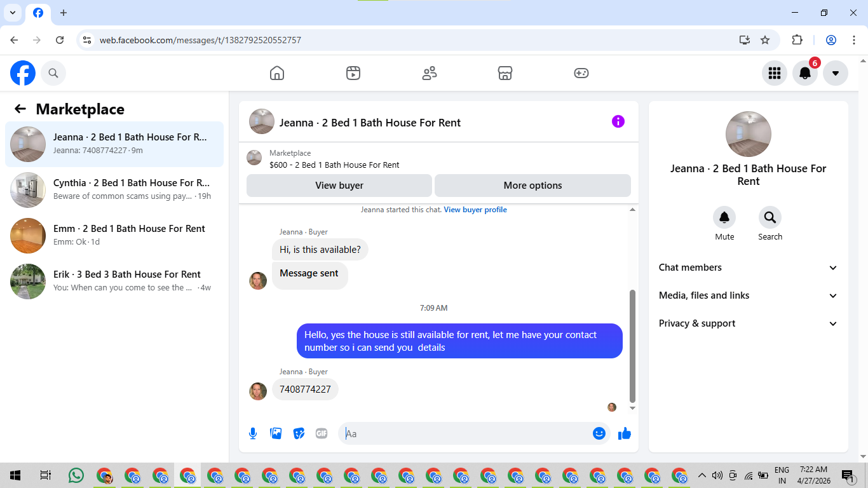Viewport: 868px width, 488px height.
Task: Reload the page with browser refresh
Action: click(x=60, y=40)
